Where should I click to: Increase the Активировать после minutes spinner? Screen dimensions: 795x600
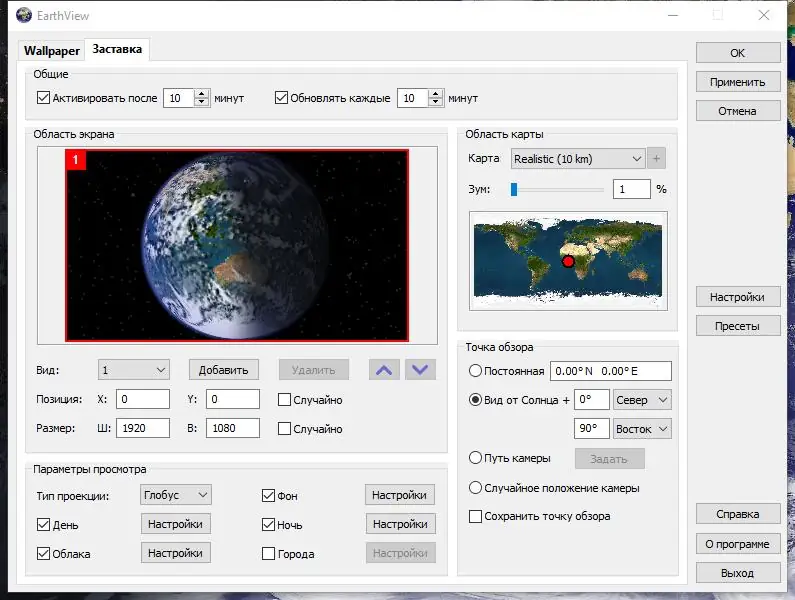202,94
